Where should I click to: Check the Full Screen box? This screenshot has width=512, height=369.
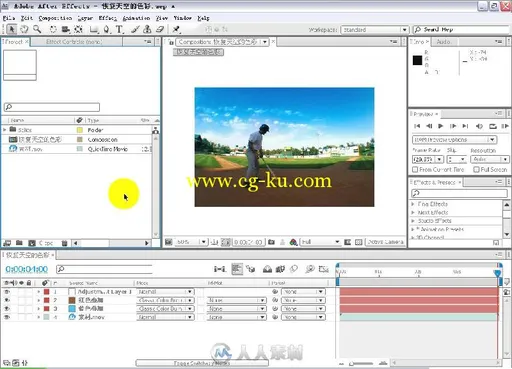pyautogui.click(x=476, y=170)
